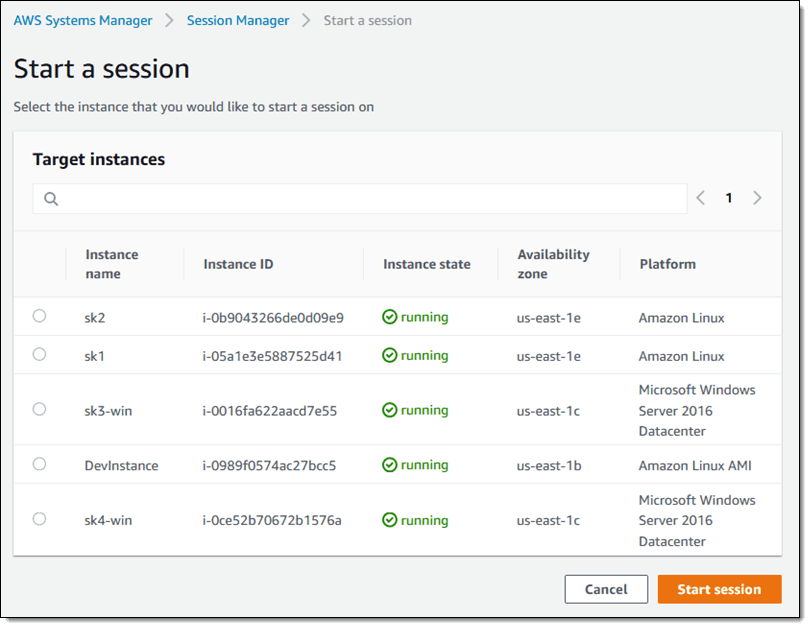Select the radio button for sk4-win

38,520
